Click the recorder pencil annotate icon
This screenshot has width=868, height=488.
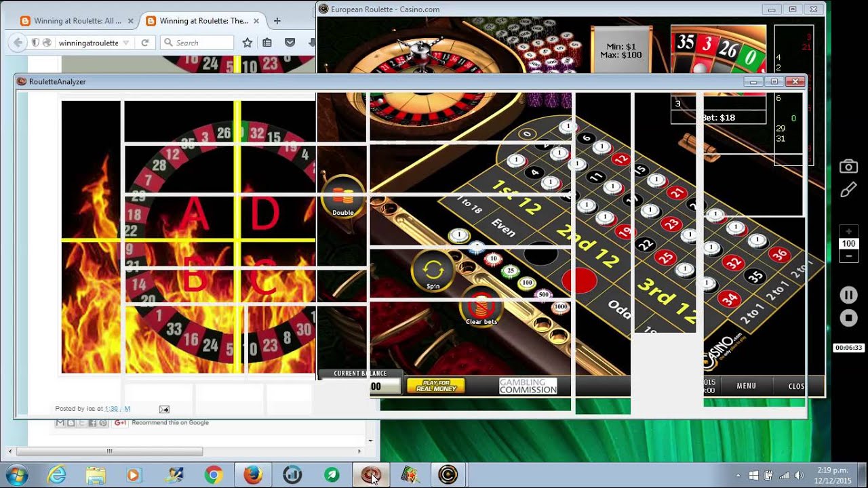848,190
